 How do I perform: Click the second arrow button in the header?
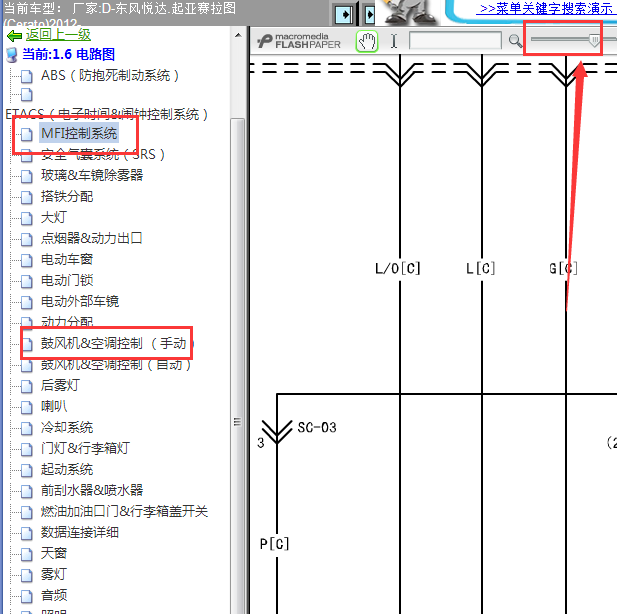click(x=369, y=15)
